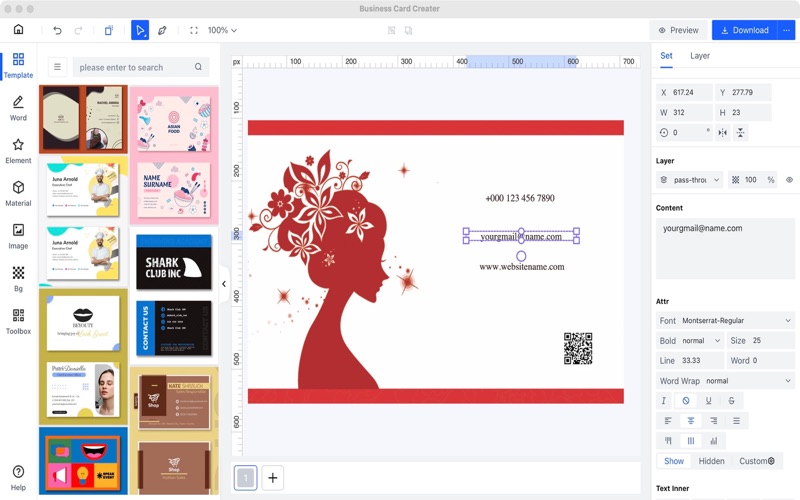Select the Pen drawing tool
Screen dimensions: 800x500
point(162,30)
